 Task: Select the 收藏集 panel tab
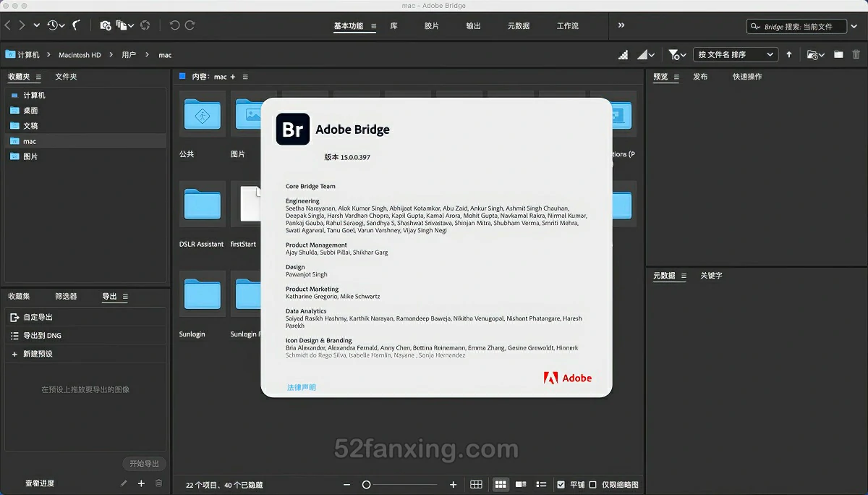(19, 297)
